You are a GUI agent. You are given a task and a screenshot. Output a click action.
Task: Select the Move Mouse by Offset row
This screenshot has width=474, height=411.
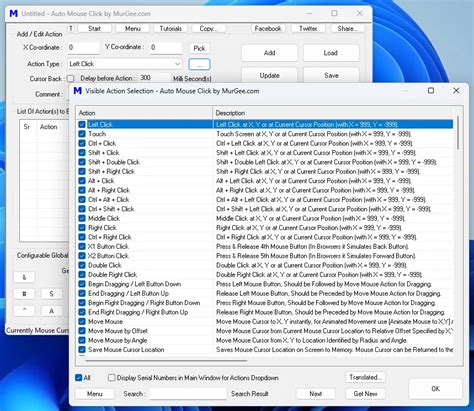coord(265,331)
